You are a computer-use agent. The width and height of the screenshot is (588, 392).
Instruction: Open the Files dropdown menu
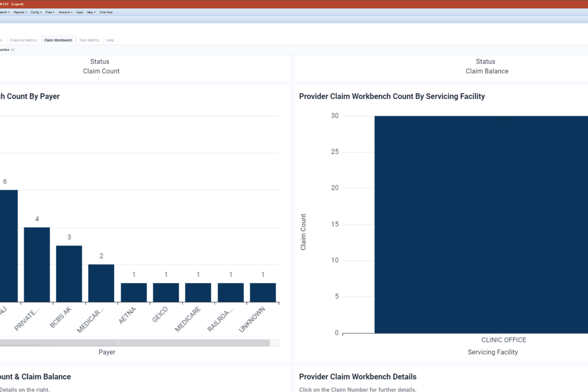click(50, 12)
